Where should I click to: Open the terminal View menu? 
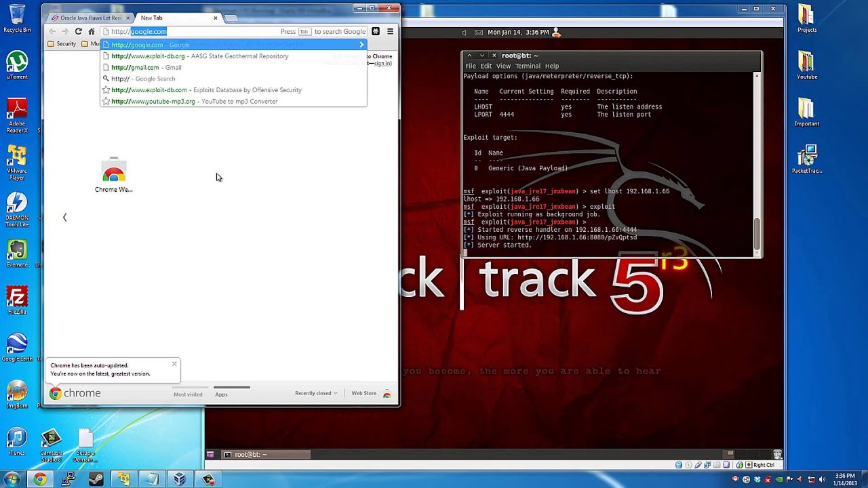pos(503,66)
